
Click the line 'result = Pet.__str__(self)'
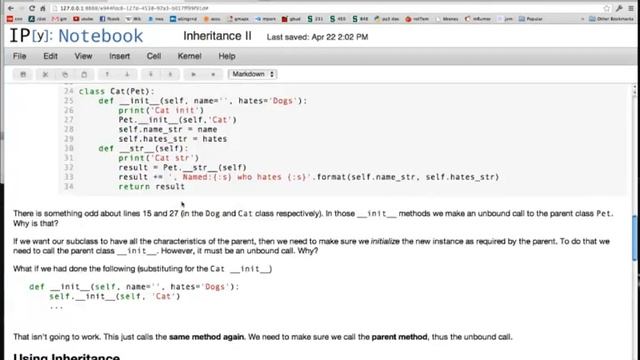[x=182, y=167]
